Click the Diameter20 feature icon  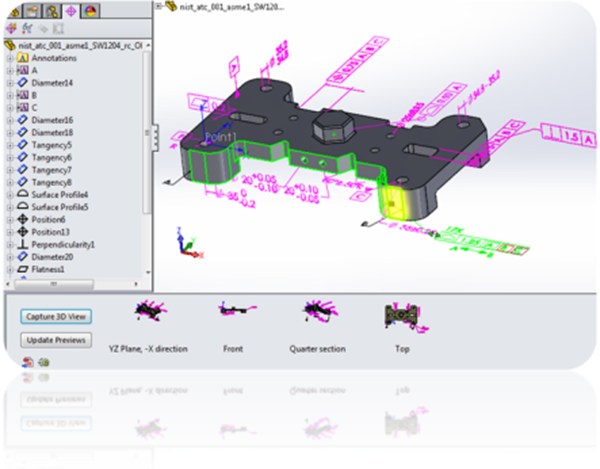coord(23,256)
